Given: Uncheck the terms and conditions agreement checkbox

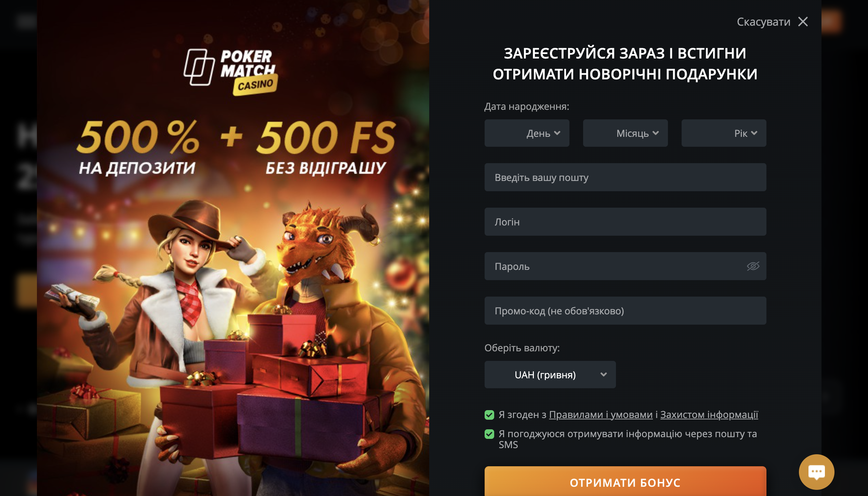Looking at the screenshot, I should click(x=489, y=415).
